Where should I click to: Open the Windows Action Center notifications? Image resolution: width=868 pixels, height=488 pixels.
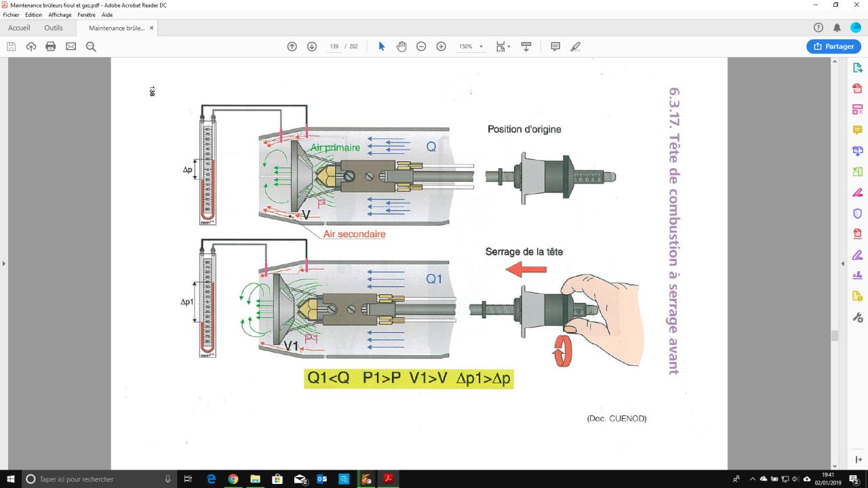point(854,479)
